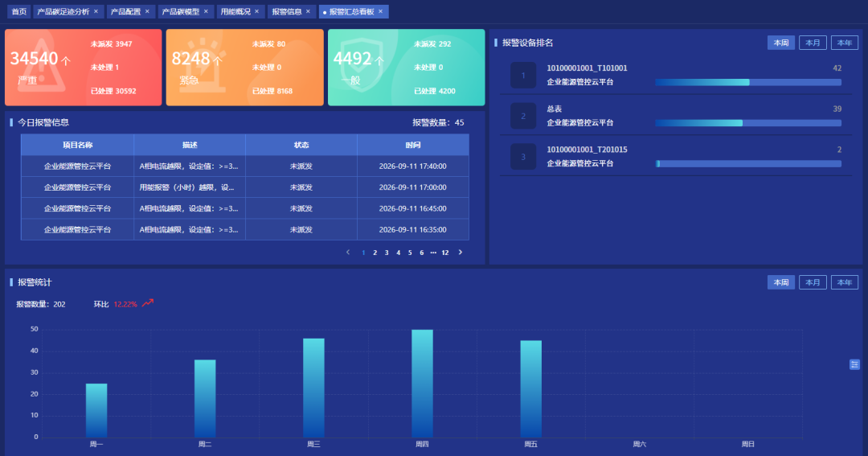Switch to the 首页 tab
The height and width of the screenshot is (456, 868).
18,11
